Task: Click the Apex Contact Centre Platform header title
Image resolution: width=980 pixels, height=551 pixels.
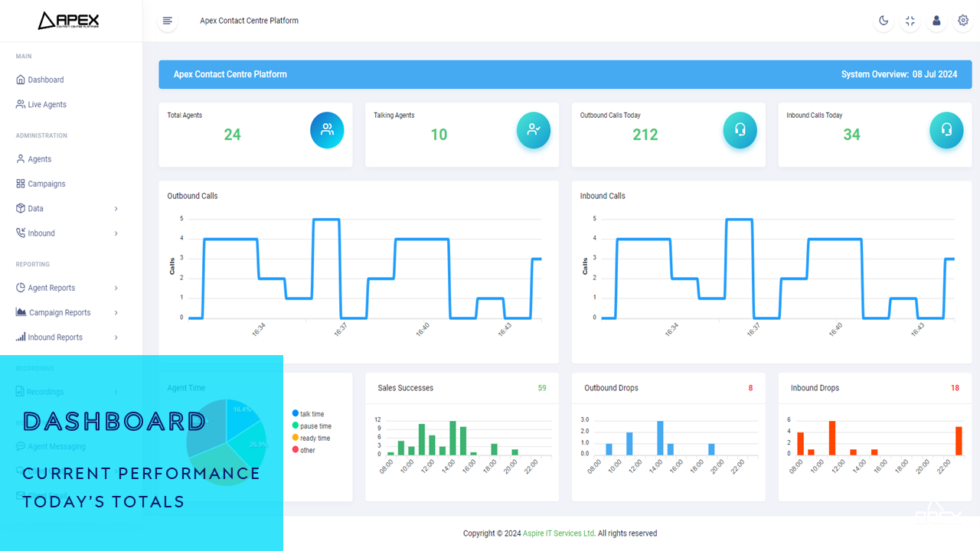Action: tap(250, 21)
